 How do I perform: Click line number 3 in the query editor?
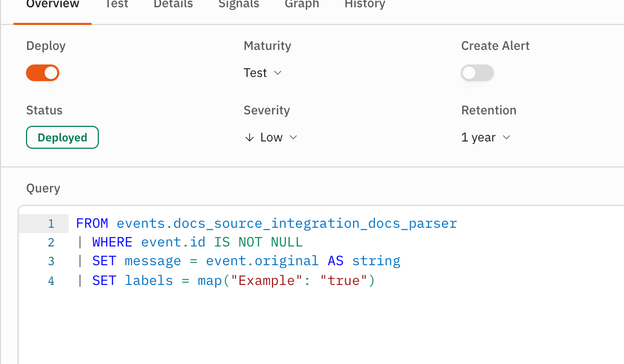51,261
